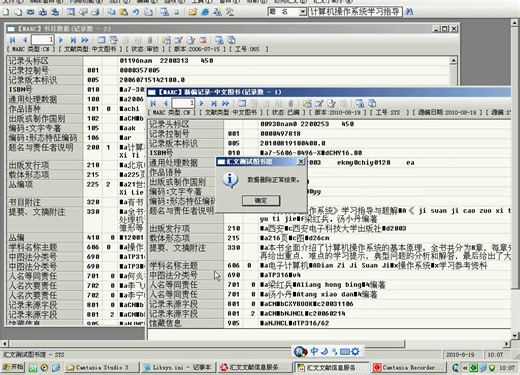
Task: Switch to Camtasia Studio 3 taskbar item
Action: 102,367
